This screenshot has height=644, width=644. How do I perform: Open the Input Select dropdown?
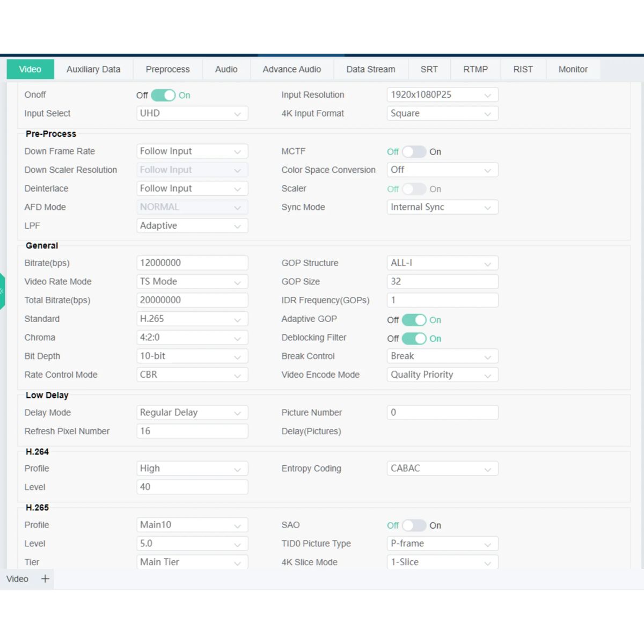192,113
